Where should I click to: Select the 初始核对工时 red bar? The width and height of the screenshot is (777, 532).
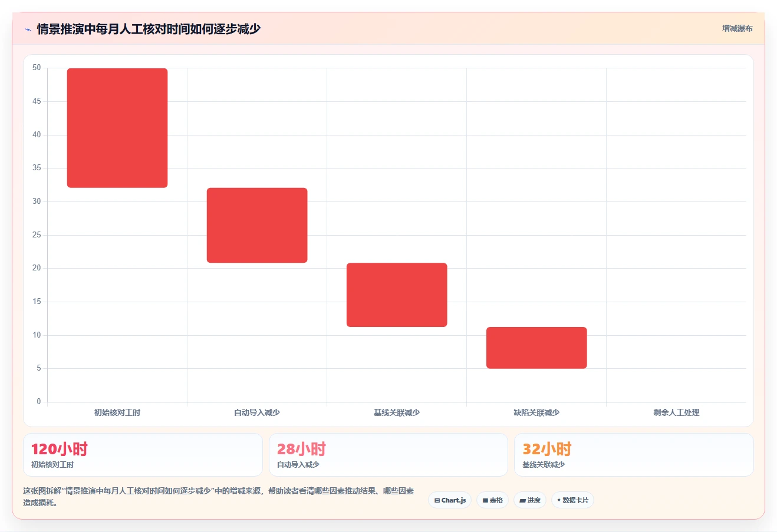click(117, 128)
